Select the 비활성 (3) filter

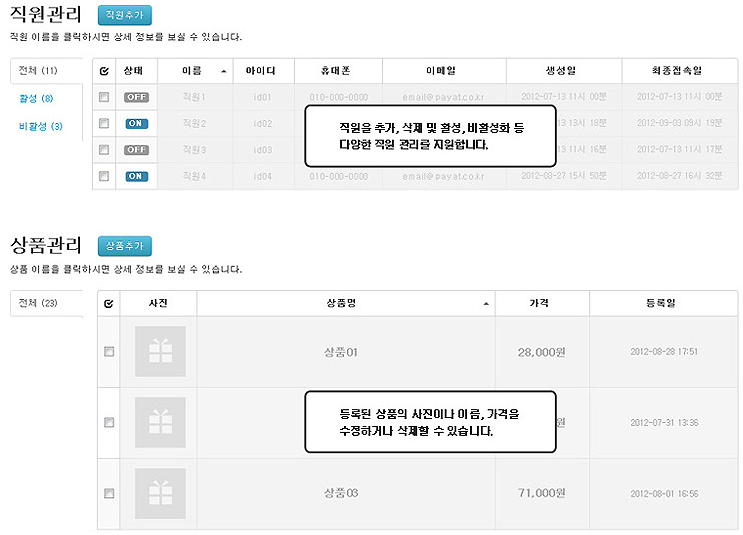point(41,126)
